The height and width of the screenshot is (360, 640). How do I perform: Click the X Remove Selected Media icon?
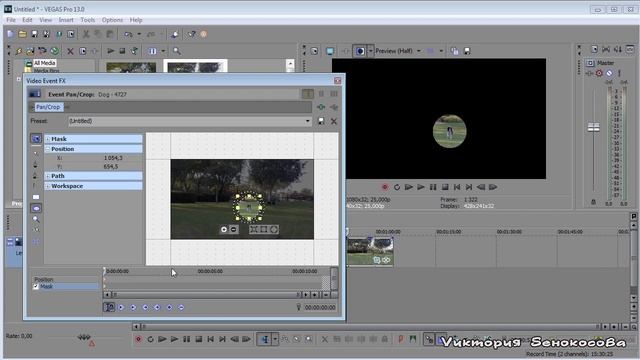70,51
